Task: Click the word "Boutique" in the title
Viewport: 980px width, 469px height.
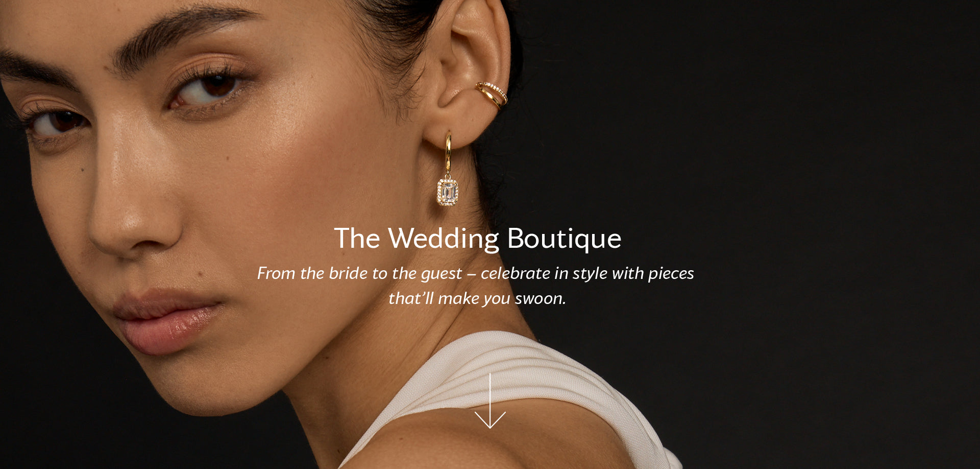Action: [x=564, y=239]
